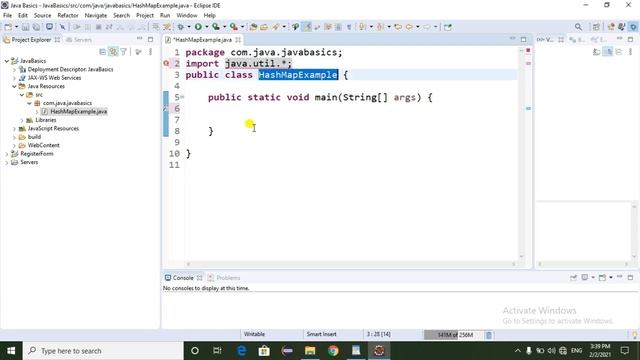Open the Refactor menu
Viewport: 640px width, 360px height.
pos(68,15)
